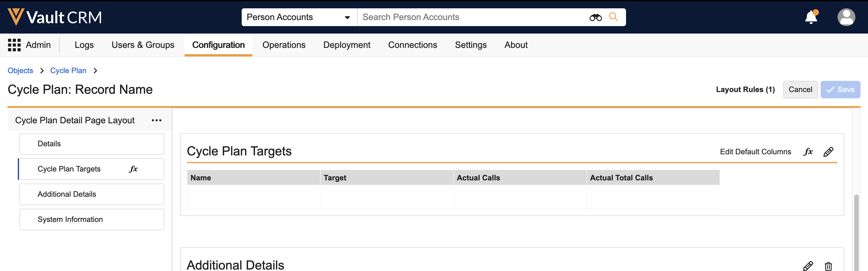
Task: Navigate to Objects breadcrumb link
Action: coord(20,71)
